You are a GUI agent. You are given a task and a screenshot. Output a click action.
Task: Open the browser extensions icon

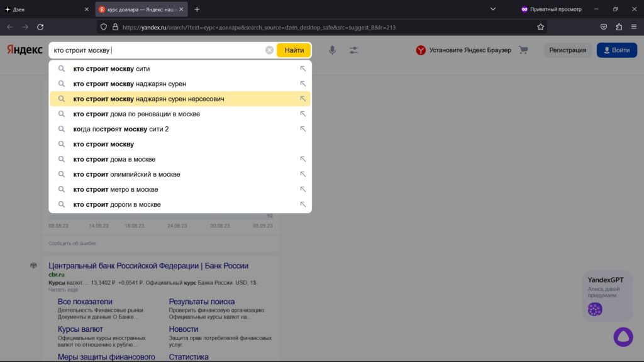[x=619, y=27]
